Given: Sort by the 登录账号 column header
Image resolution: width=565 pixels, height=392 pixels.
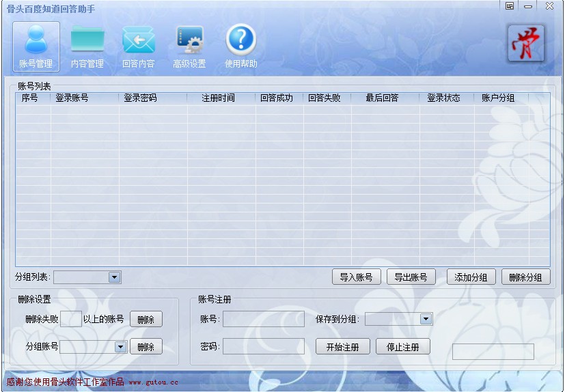Looking at the screenshot, I should (84, 98).
